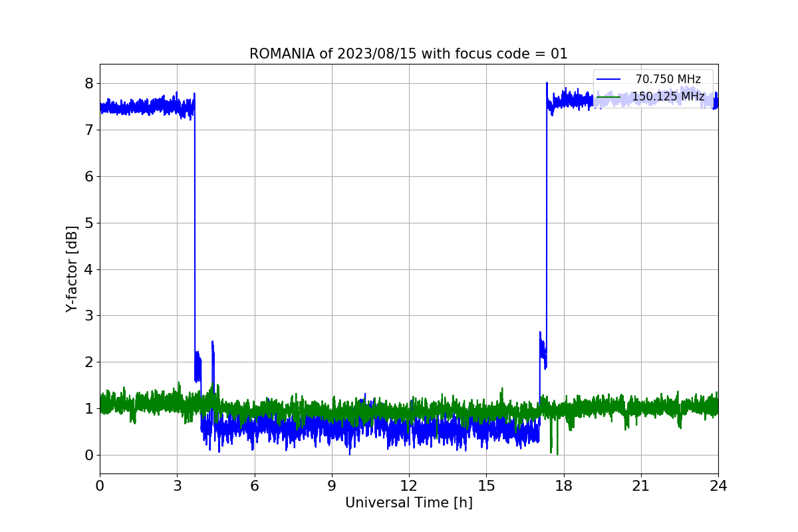Viewport: 798px width, 532px height.
Task: Click the "Universal Time [h]" axis label
Action: [408, 503]
